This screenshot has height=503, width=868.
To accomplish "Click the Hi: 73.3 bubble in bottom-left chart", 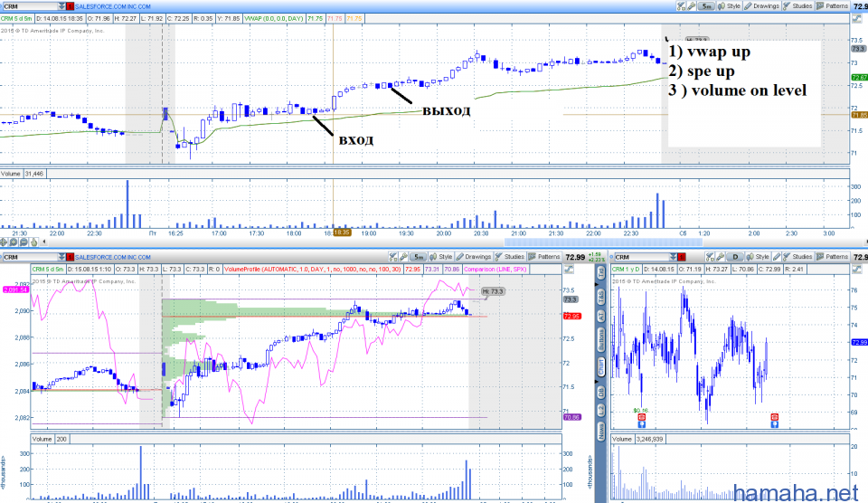I will 493,291.
